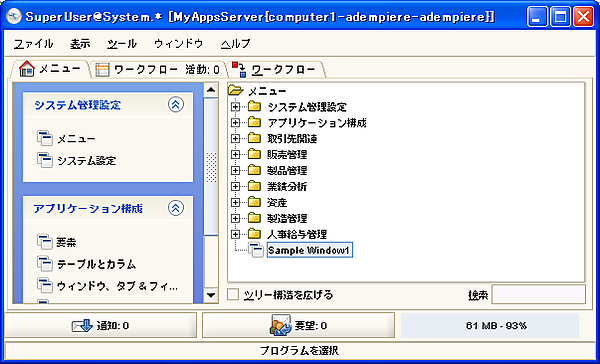Click the 検索 search input field

(538, 294)
